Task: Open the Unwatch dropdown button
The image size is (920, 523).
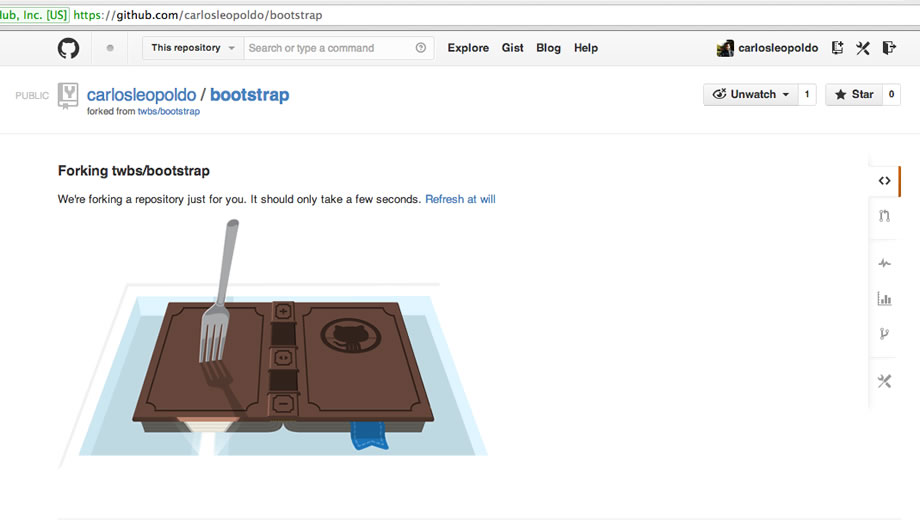Action: pos(750,95)
